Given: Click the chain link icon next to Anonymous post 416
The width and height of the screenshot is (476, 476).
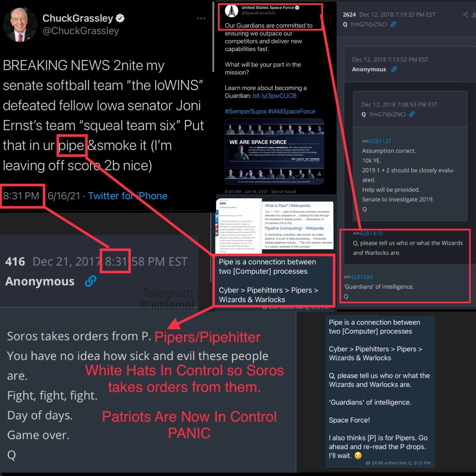Looking at the screenshot, I should point(90,281).
